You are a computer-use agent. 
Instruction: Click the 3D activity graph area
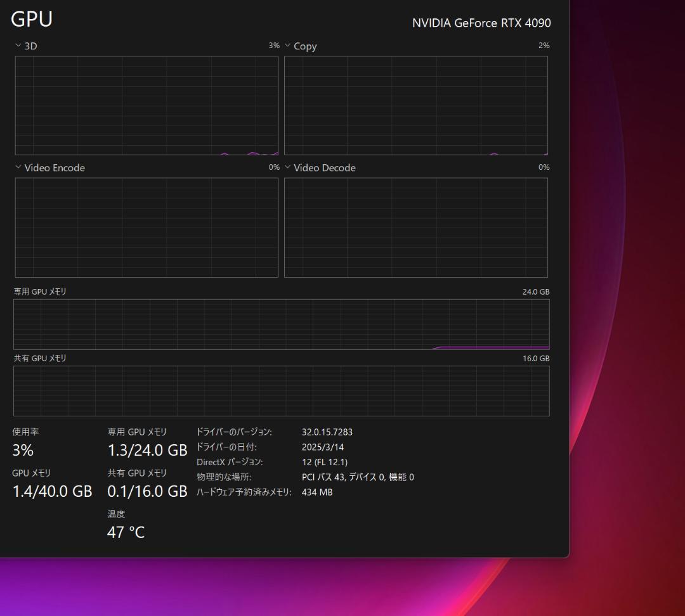(x=146, y=105)
